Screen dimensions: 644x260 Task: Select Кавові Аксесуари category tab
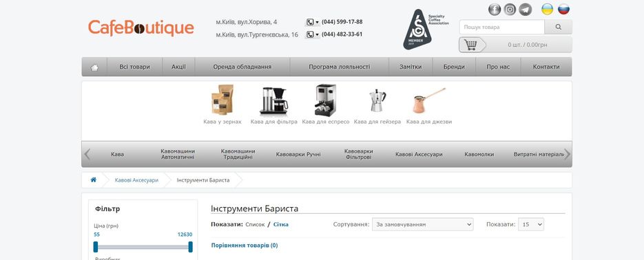coord(419,154)
